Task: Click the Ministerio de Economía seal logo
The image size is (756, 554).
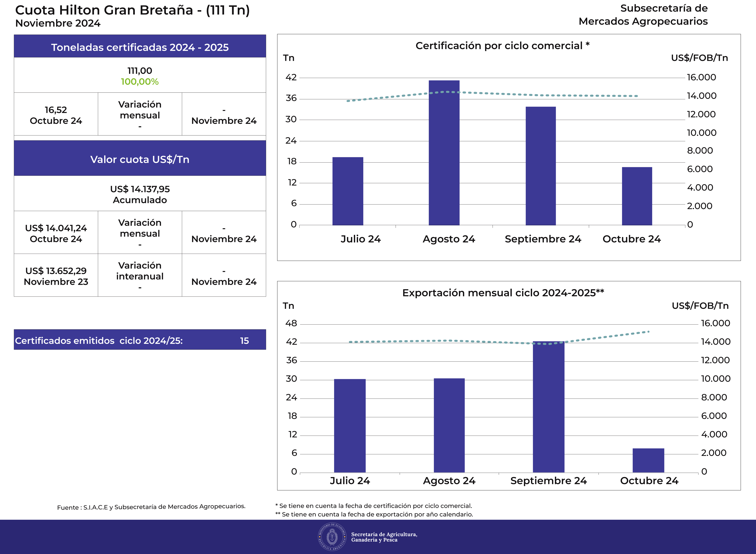Action: pos(332,537)
